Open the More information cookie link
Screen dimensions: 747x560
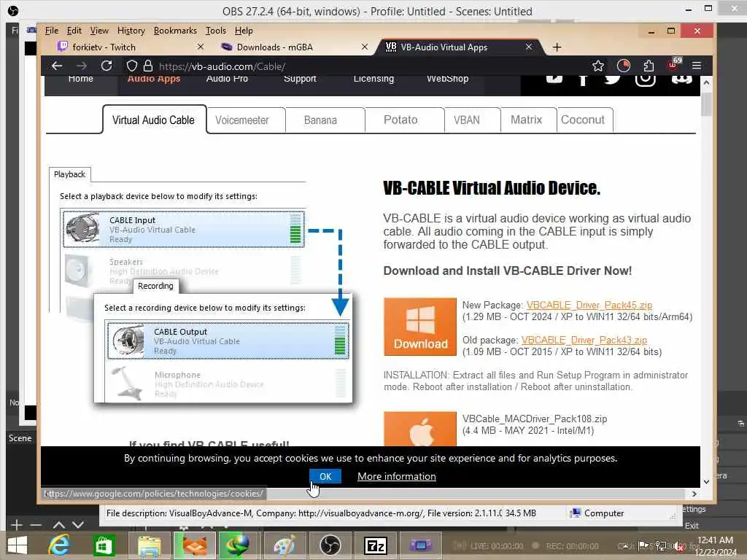pyautogui.click(x=396, y=476)
